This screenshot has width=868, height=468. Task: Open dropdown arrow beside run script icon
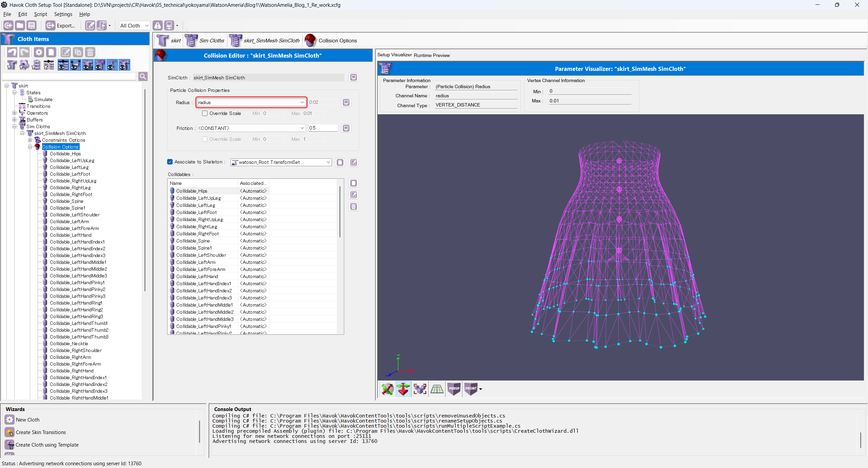(x=110, y=26)
